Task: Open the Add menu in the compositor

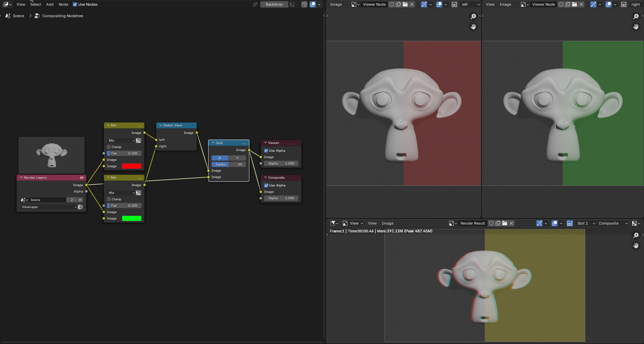Action: pos(50,4)
